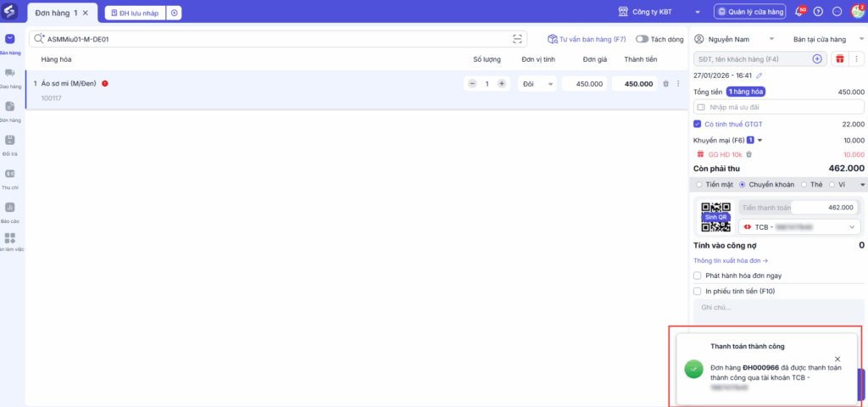The width and height of the screenshot is (868, 407).
Task: Add new customer with plus icon
Action: click(817, 59)
